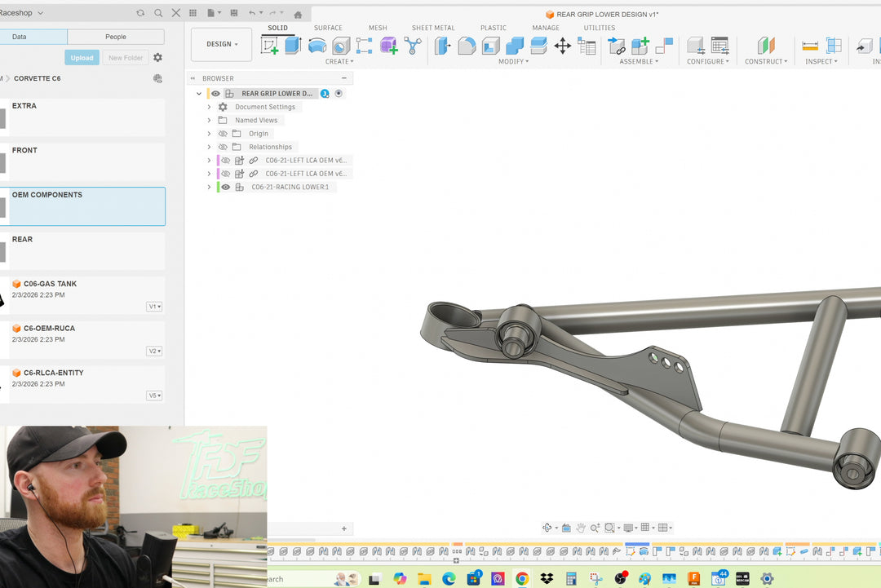Click the Joint tool in Assemble

[x=617, y=46]
